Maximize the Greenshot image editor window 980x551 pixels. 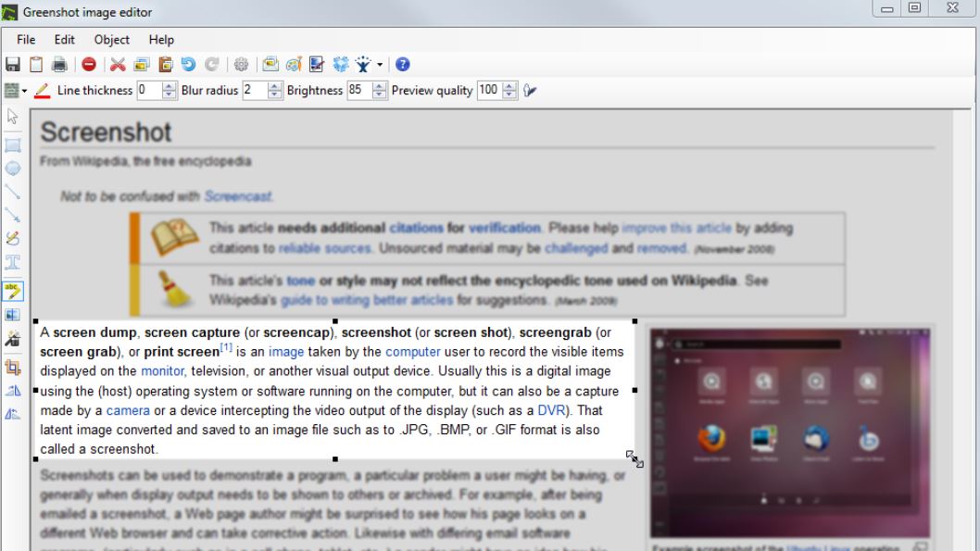pos(914,8)
